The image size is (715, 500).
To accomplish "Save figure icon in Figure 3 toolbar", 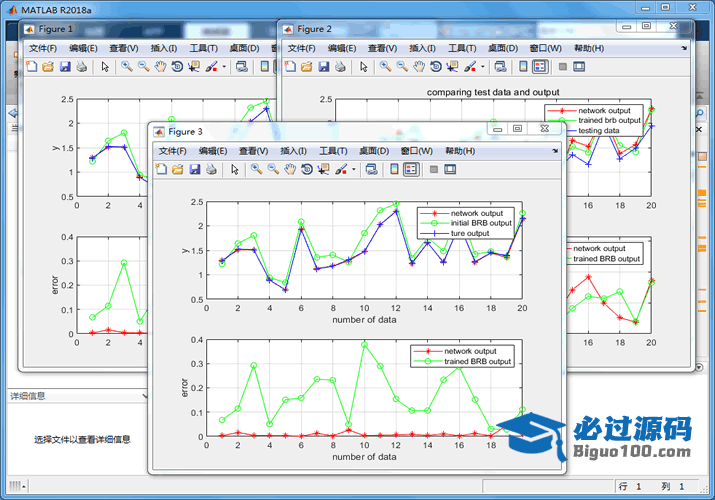I will click(x=195, y=170).
